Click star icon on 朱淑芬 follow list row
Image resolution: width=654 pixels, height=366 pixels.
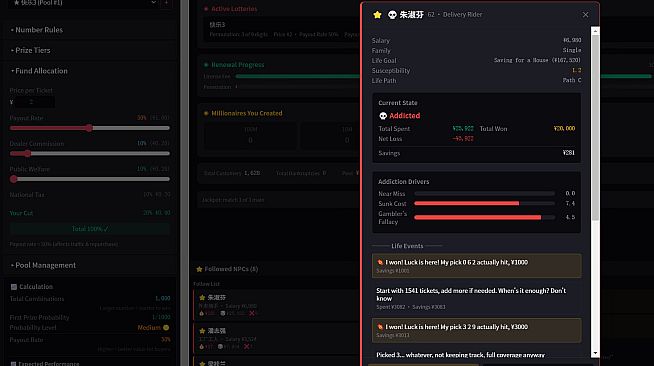(202, 298)
